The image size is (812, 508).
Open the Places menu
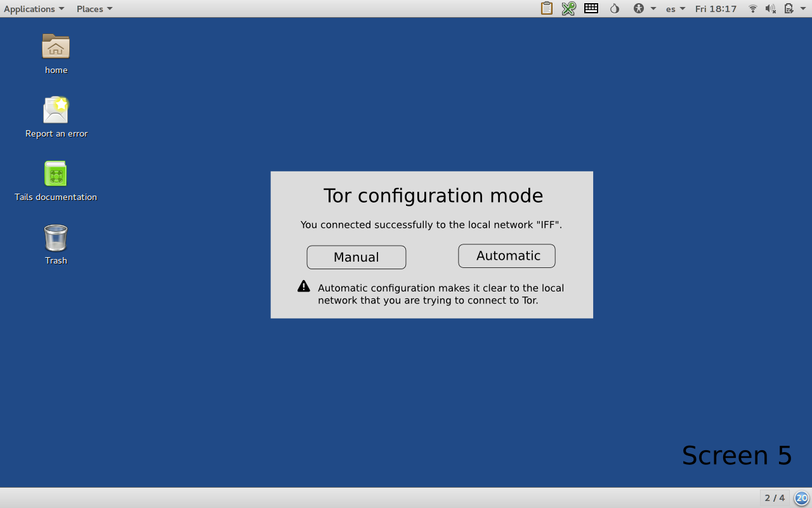[x=95, y=8]
